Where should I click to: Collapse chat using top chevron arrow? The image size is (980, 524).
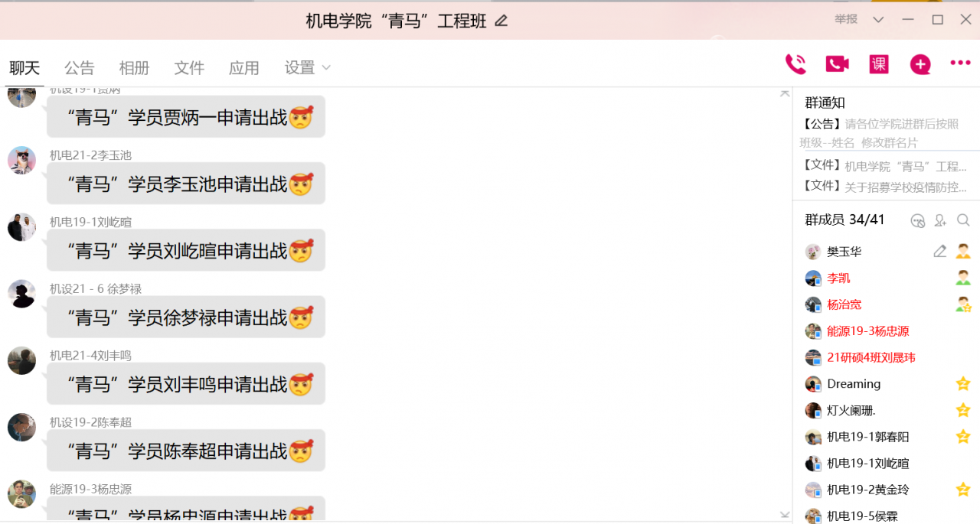pos(785,93)
